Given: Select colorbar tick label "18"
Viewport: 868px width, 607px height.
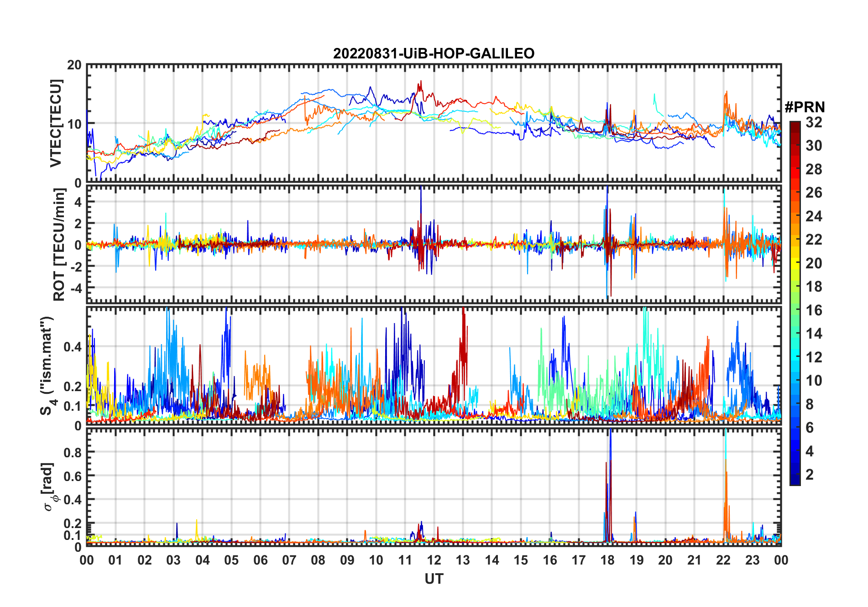Looking at the screenshot, I should click(814, 287).
